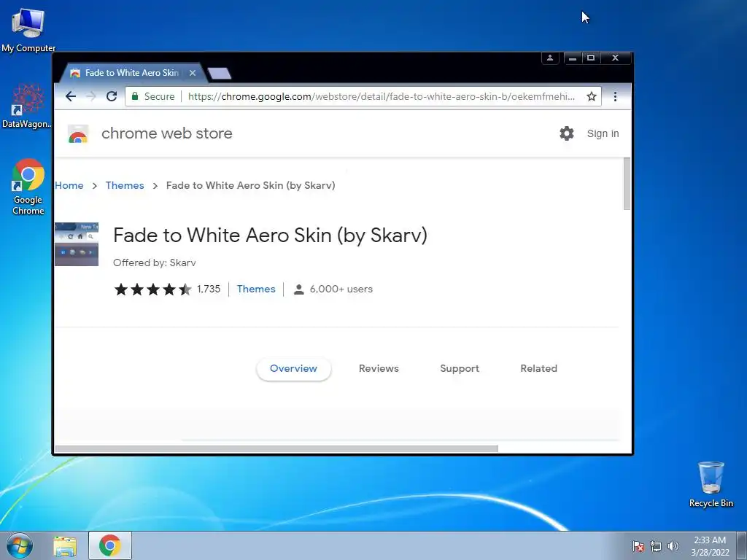This screenshot has height=560, width=747.
Task: Click the vertical page scrollbar thumb
Action: (x=627, y=183)
